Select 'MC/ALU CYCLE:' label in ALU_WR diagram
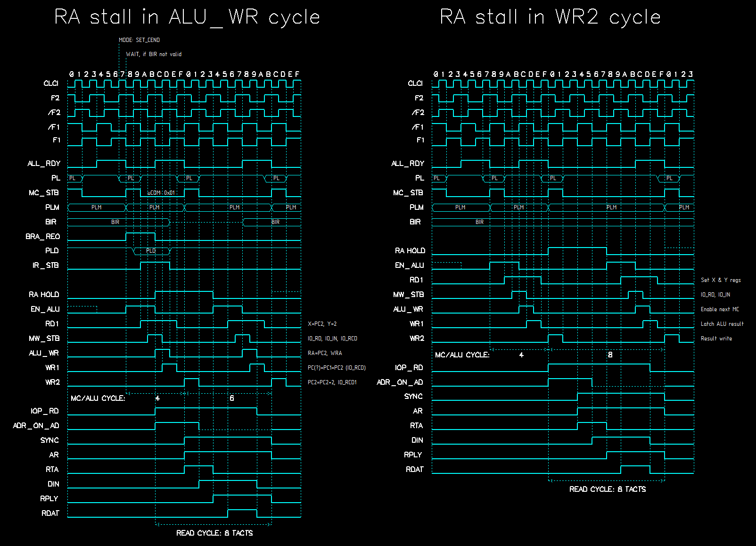This screenshot has width=756, height=546. pyautogui.click(x=98, y=398)
